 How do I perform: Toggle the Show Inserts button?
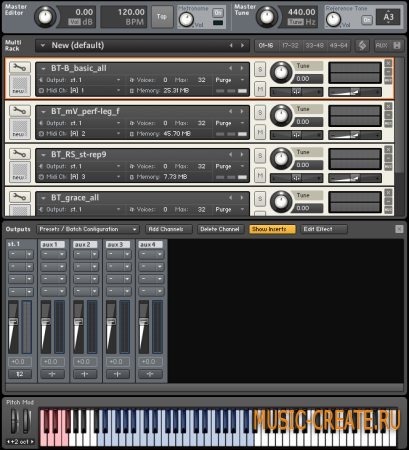[272, 229]
